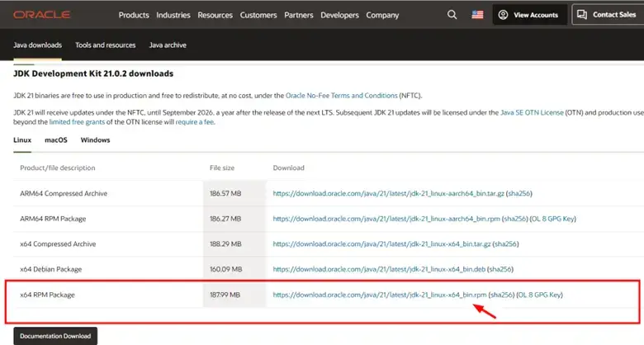This screenshot has width=644, height=345.
Task: Download the x64 RPM Package link
Action: (x=379, y=295)
